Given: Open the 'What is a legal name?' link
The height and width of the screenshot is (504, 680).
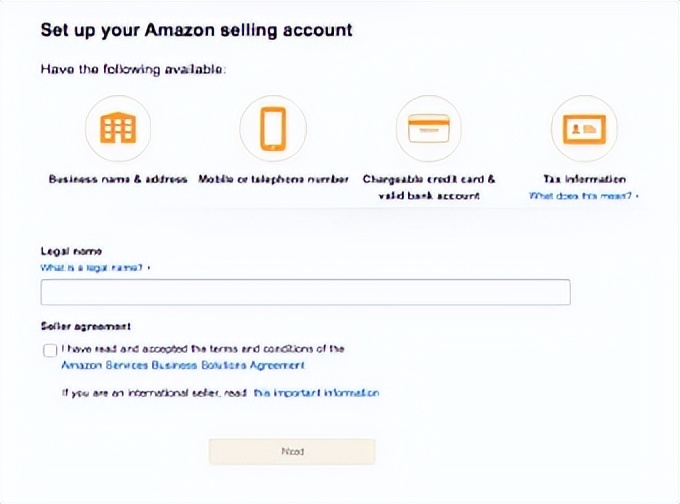Looking at the screenshot, I should click(95, 268).
